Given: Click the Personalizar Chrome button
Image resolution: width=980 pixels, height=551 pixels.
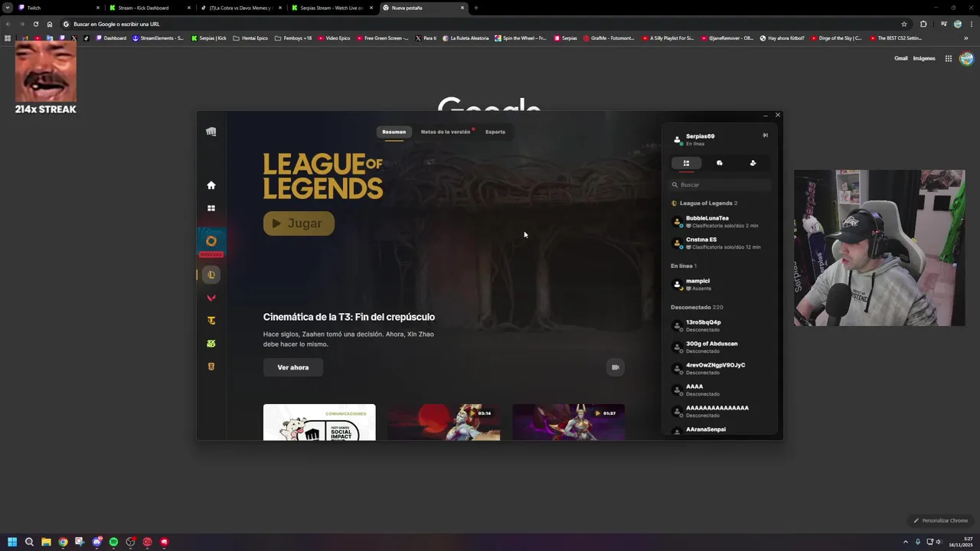Looking at the screenshot, I should coord(941,520).
